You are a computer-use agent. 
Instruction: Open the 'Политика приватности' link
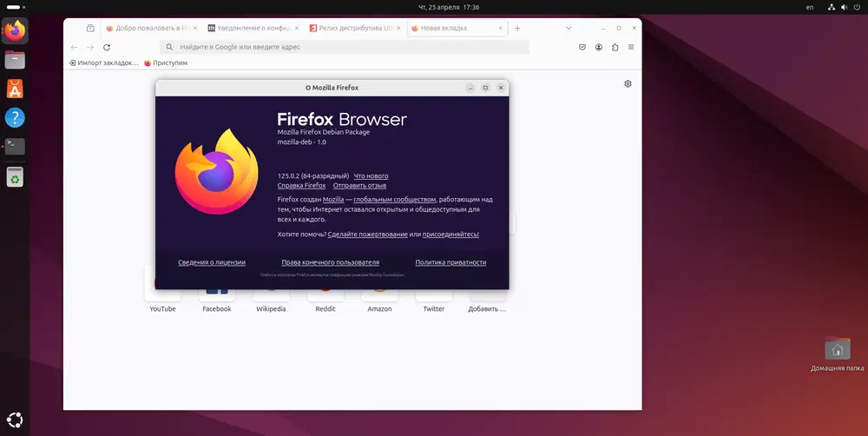tap(450, 262)
